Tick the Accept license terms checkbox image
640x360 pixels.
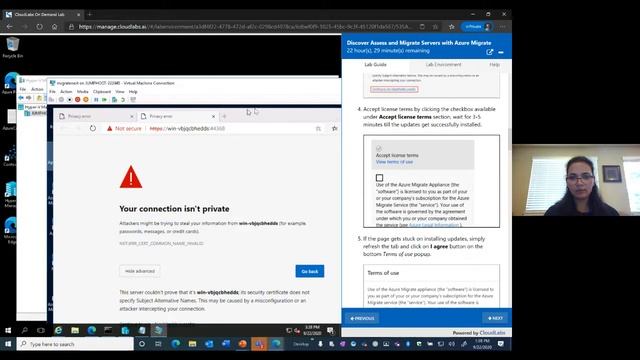379,178
